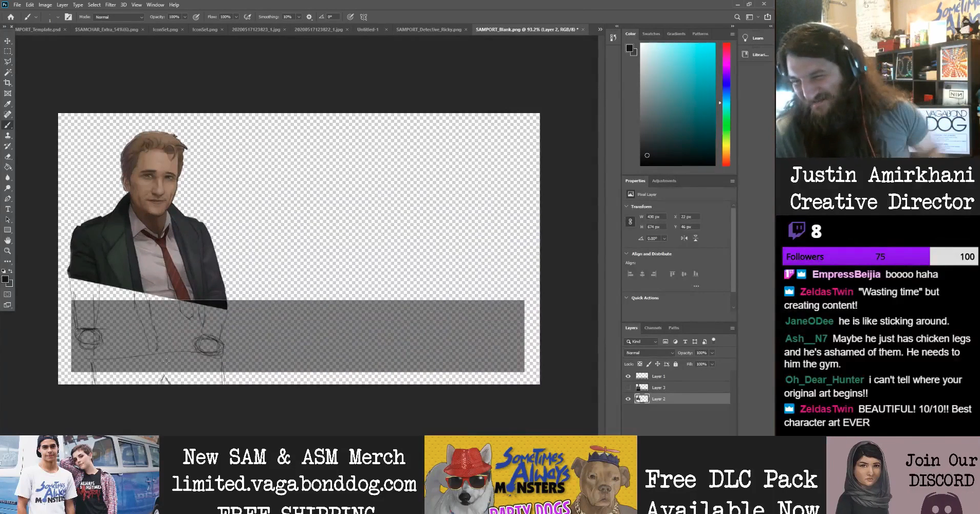Viewport: 980px width, 514px height.
Task: Select the Crop tool
Action: click(x=8, y=83)
